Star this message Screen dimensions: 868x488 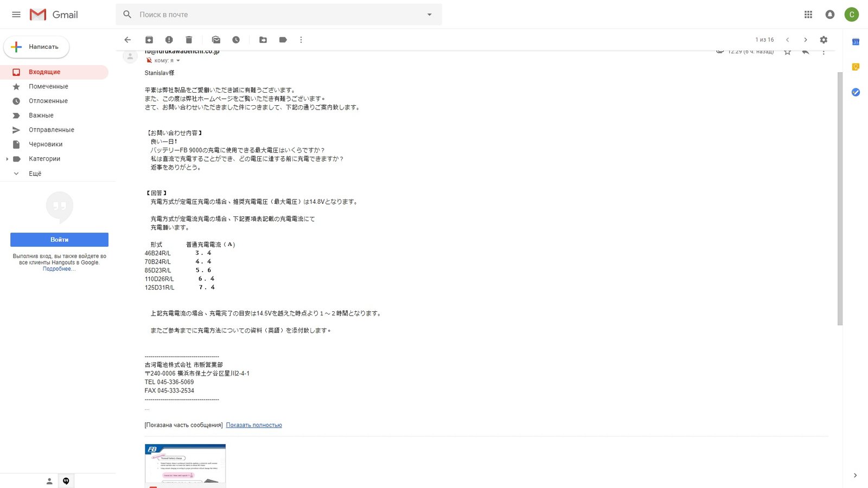click(x=787, y=52)
